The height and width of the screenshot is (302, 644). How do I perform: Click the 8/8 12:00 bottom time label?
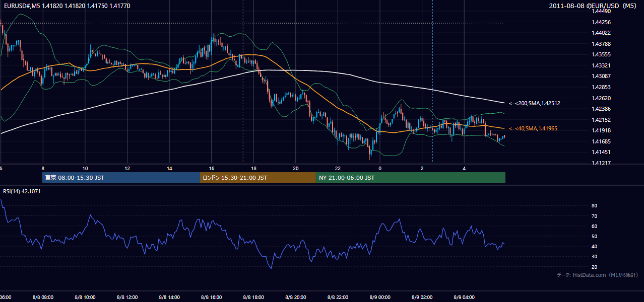[127, 297]
